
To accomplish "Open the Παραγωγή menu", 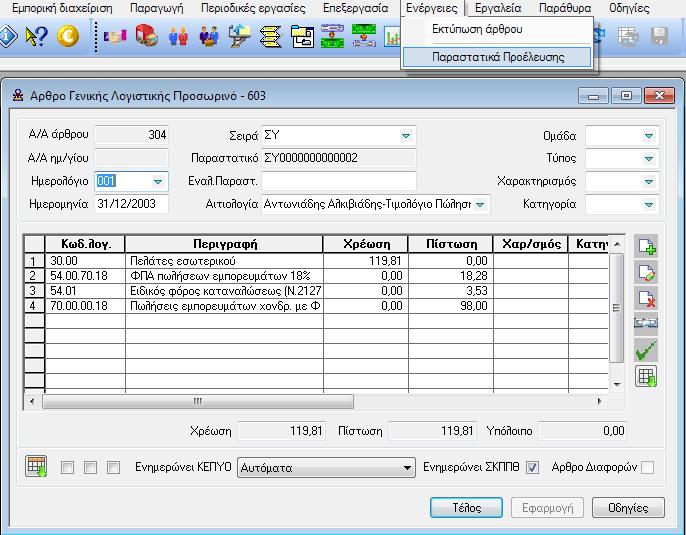I will [157, 8].
